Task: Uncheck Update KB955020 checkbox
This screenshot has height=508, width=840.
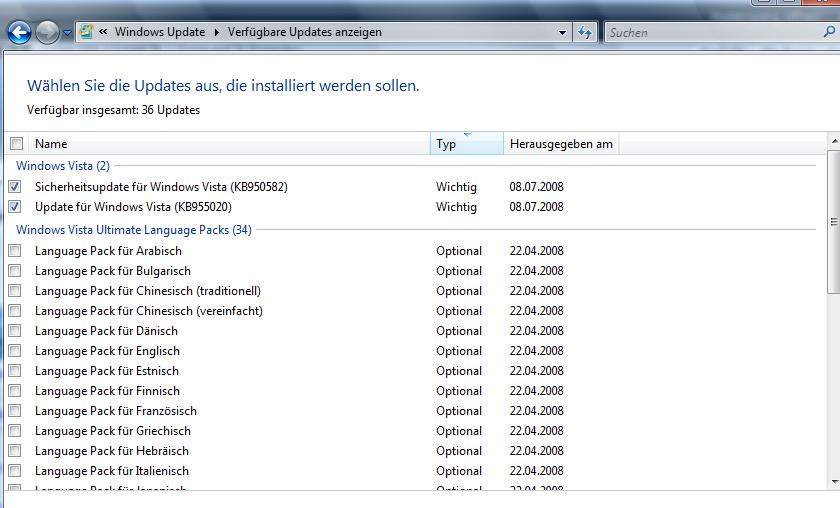Action: click(14, 207)
